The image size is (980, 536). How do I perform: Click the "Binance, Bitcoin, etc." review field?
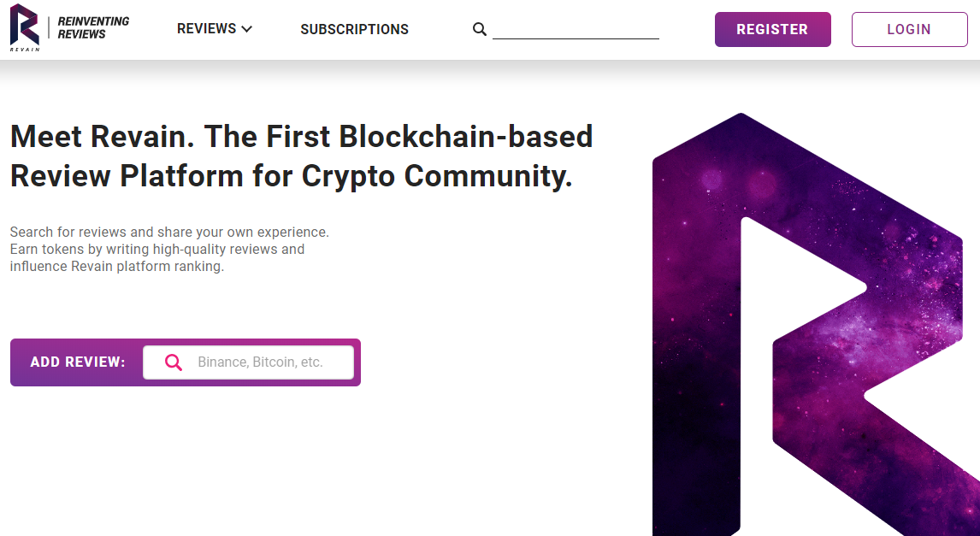coord(260,362)
